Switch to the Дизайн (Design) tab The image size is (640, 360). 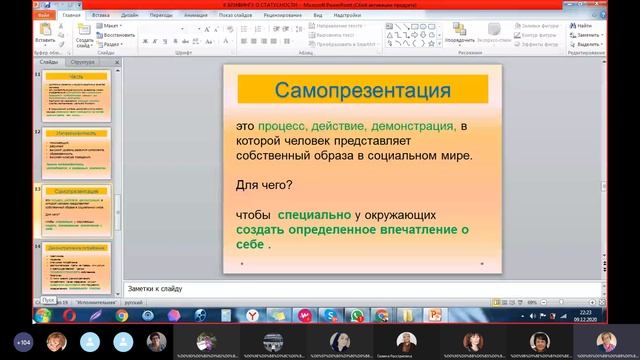[129, 15]
